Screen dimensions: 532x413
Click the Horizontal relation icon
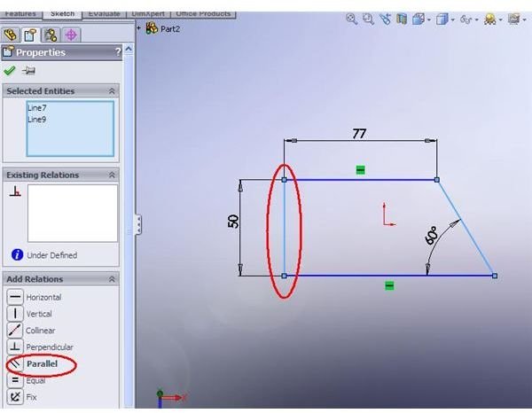point(15,297)
